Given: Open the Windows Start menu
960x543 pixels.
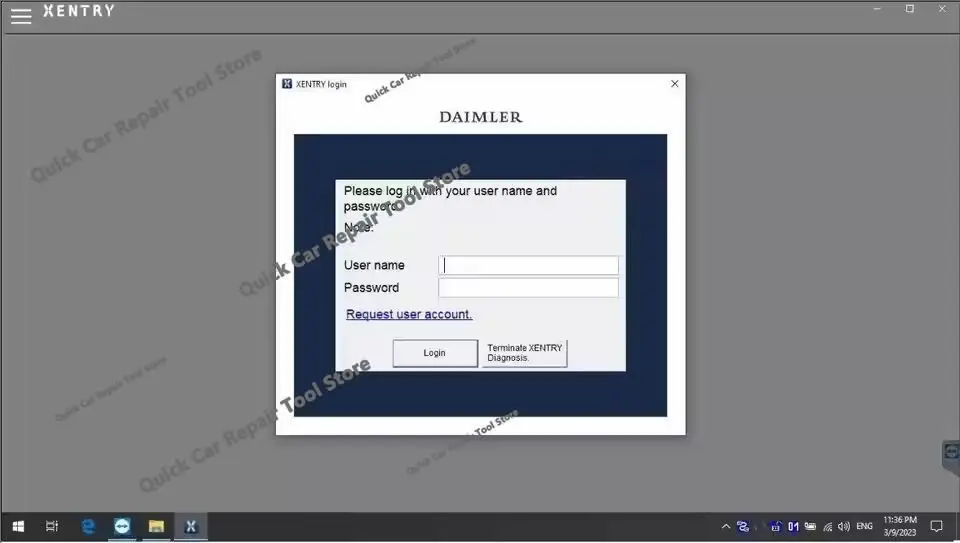Looking at the screenshot, I should [18, 526].
